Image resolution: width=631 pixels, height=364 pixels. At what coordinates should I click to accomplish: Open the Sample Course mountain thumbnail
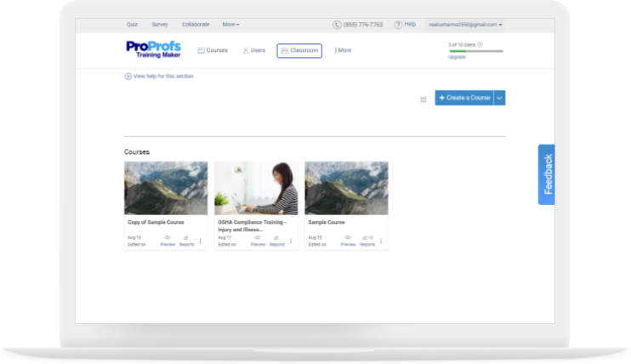tap(346, 188)
